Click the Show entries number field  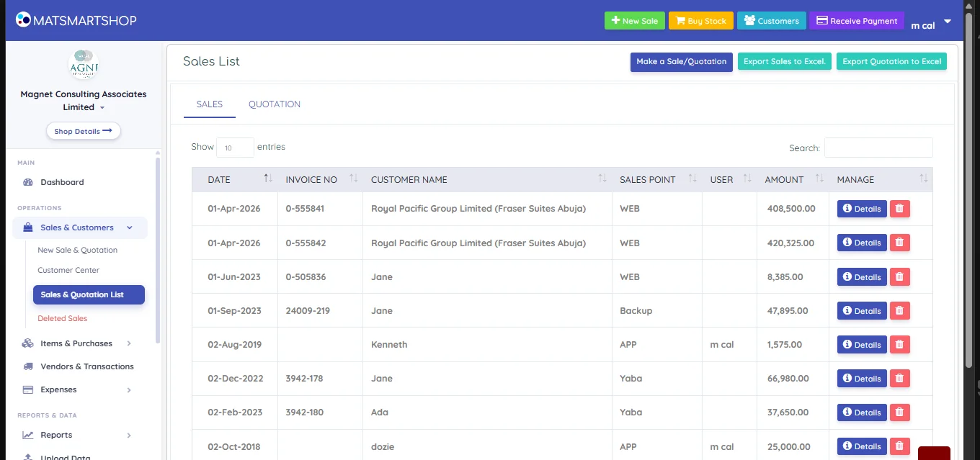[235, 148]
